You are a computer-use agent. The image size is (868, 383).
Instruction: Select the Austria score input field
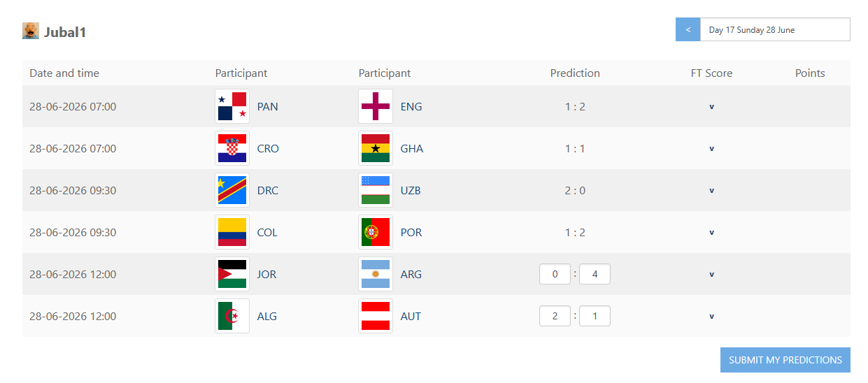click(595, 316)
